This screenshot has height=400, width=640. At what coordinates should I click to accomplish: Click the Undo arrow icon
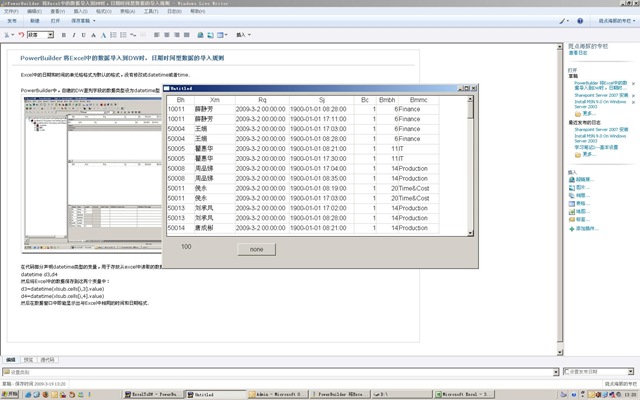click(21, 34)
